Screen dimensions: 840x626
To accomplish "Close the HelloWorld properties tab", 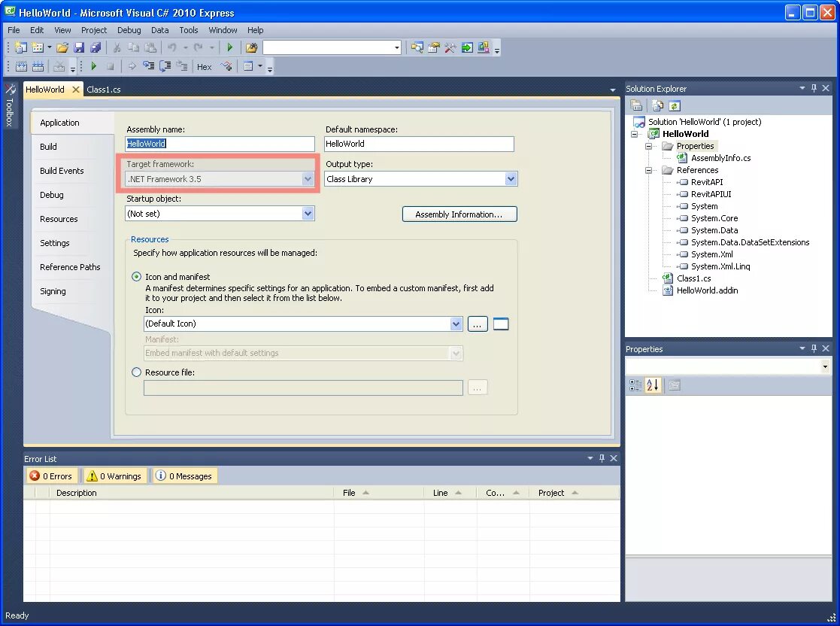I will pyautogui.click(x=76, y=90).
